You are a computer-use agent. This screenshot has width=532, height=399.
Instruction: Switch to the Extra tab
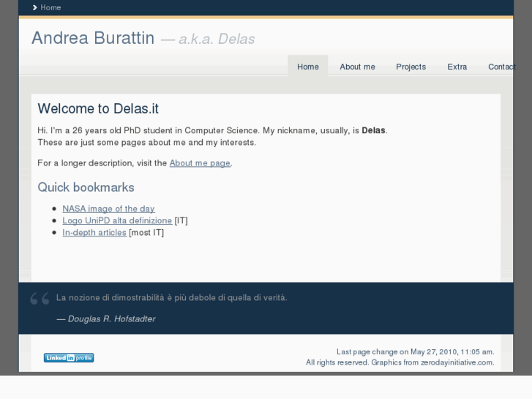pos(457,67)
